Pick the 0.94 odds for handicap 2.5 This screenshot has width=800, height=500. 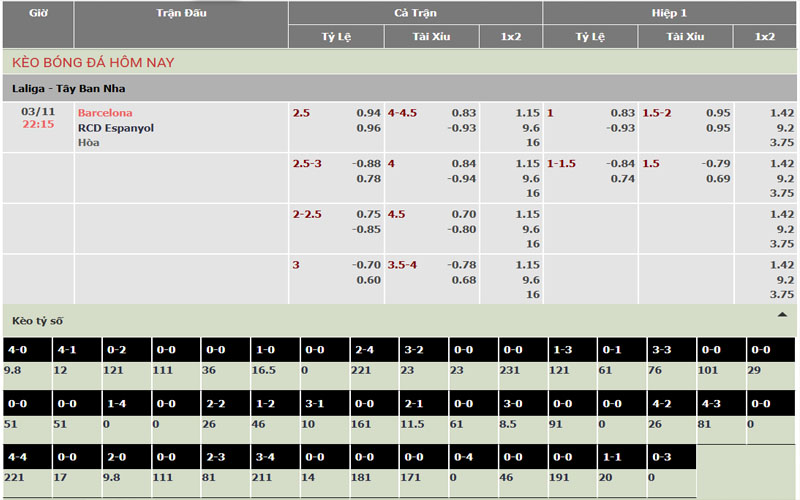368,113
